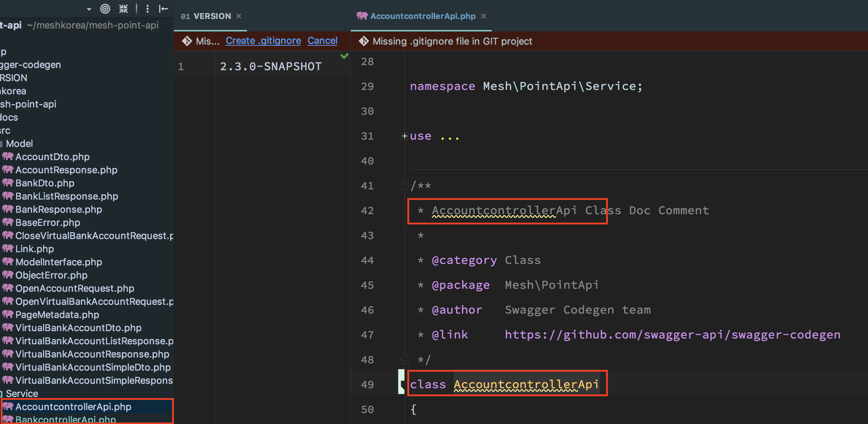
Task: Hide the project panel with arrow icon
Action: click(163, 8)
